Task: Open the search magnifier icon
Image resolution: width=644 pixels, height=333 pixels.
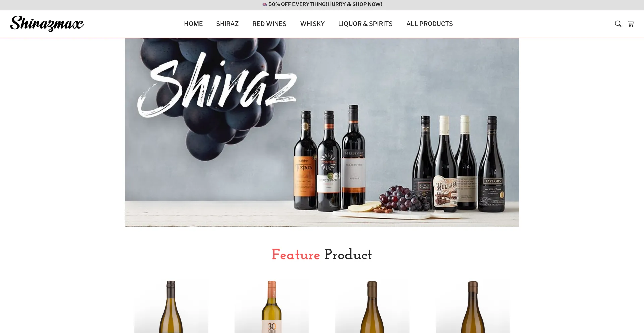Action: (618, 24)
